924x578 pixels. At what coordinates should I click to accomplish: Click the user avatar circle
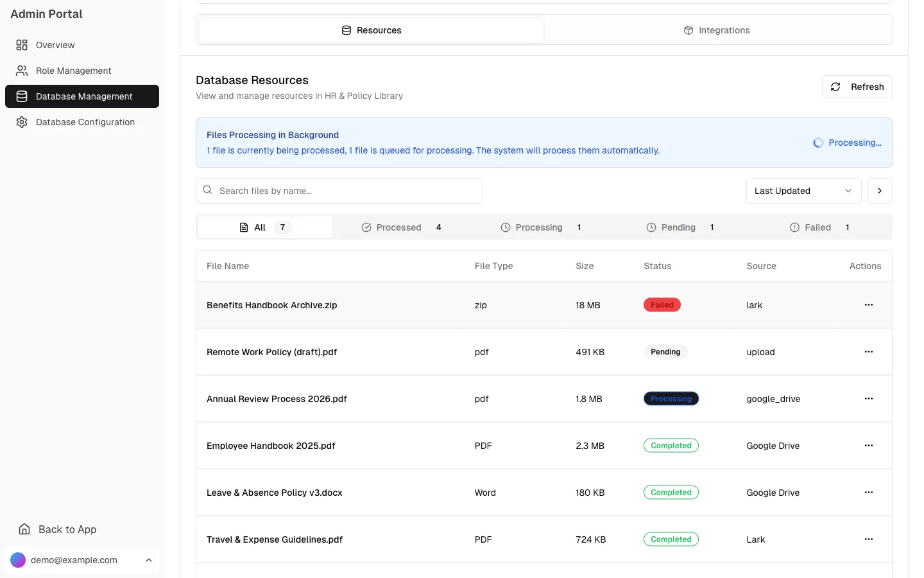click(18, 560)
